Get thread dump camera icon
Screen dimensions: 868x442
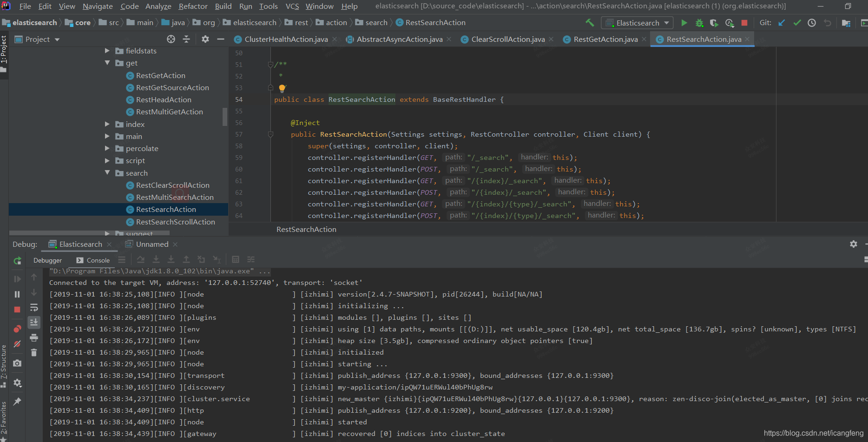click(x=17, y=363)
